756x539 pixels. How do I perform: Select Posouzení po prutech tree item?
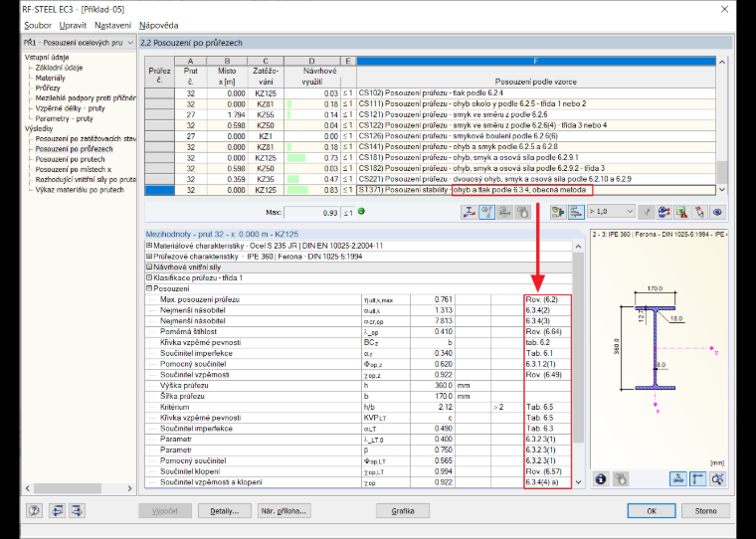click(x=70, y=159)
